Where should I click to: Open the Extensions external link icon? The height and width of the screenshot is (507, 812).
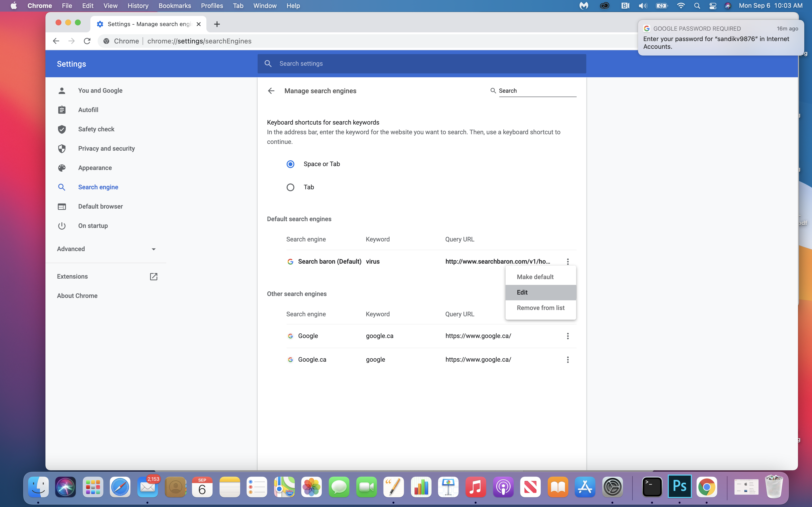point(153,277)
